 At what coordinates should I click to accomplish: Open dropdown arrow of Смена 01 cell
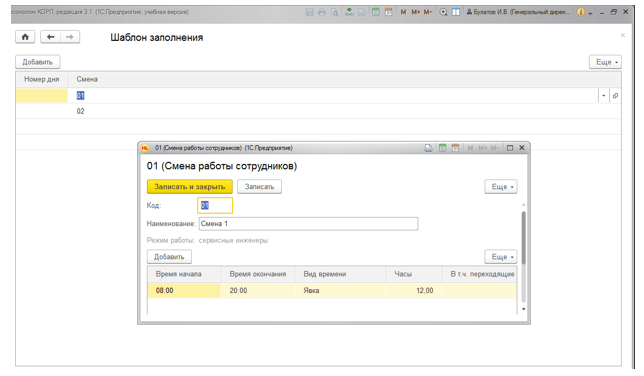[x=603, y=96]
